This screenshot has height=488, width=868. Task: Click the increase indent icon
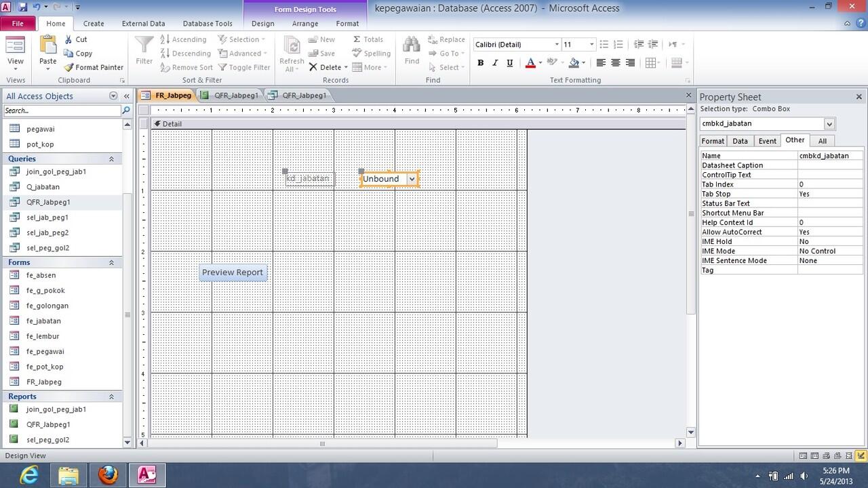[x=652, y=45]
